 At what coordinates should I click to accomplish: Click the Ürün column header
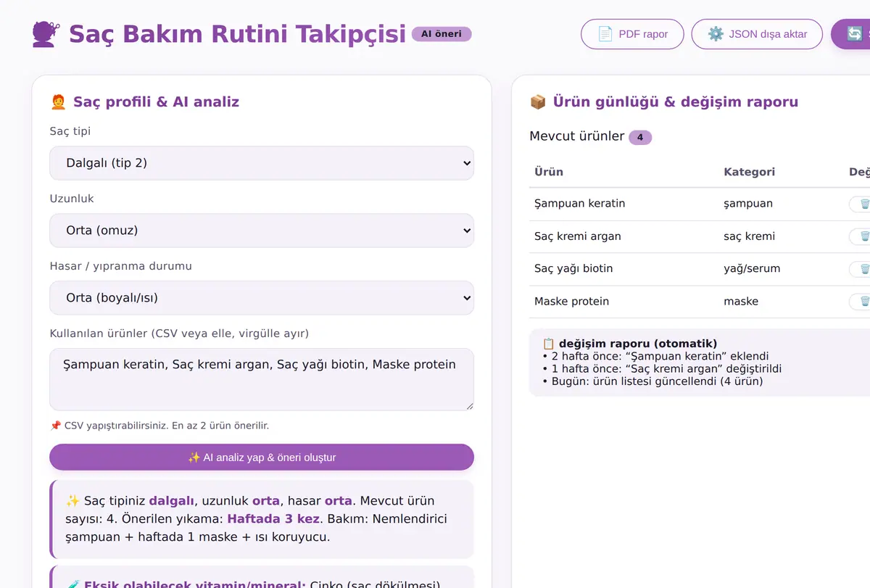[549, 172]
